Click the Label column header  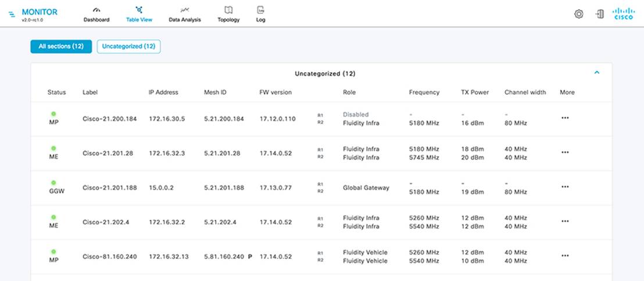(x=90, y=93)
